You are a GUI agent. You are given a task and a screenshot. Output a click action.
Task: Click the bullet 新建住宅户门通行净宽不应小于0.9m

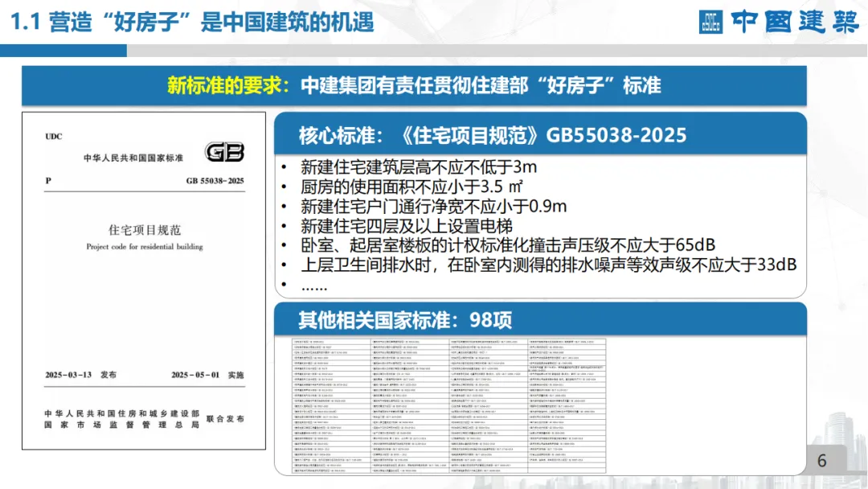pos(433,207)
